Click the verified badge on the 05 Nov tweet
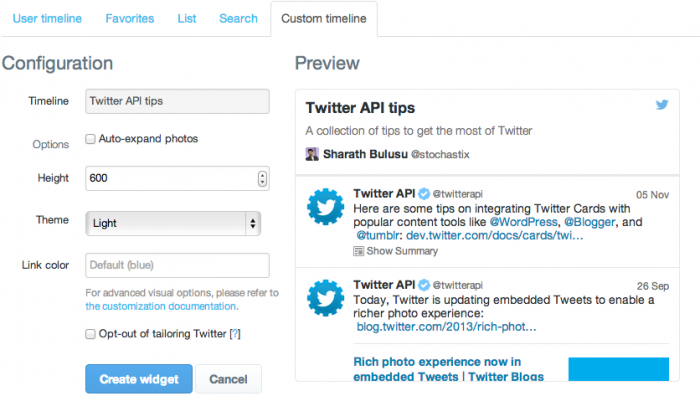Image resolution: width=700 pixels, height=396 pixels. click(424, 194)
